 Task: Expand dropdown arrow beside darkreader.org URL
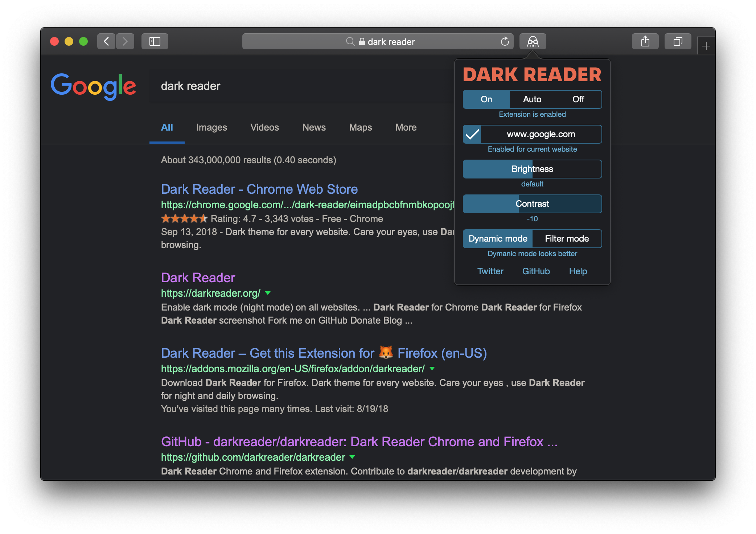268,293
